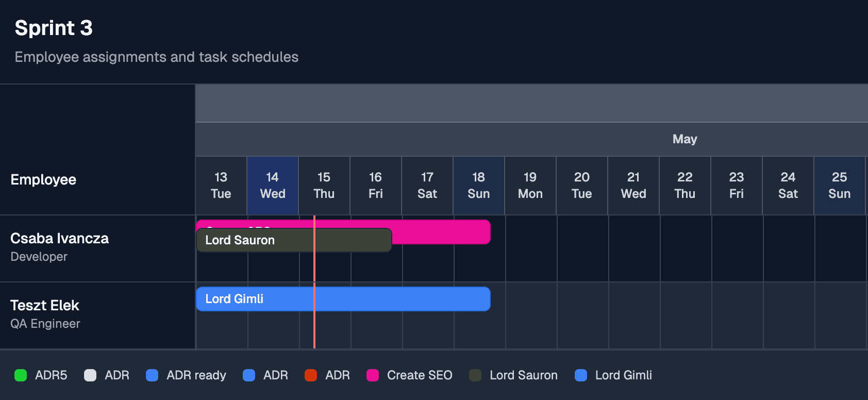The height and width of the screenshot is (400, 868).
Task: Click the ADR5 legend label
Action: [51, 375]
